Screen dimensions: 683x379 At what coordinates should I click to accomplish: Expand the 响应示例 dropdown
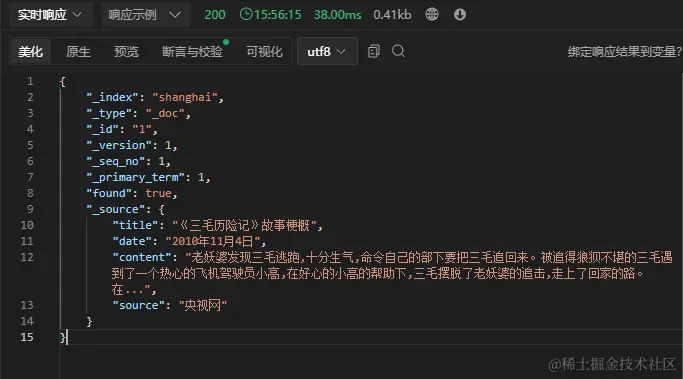tap(145, 15)
